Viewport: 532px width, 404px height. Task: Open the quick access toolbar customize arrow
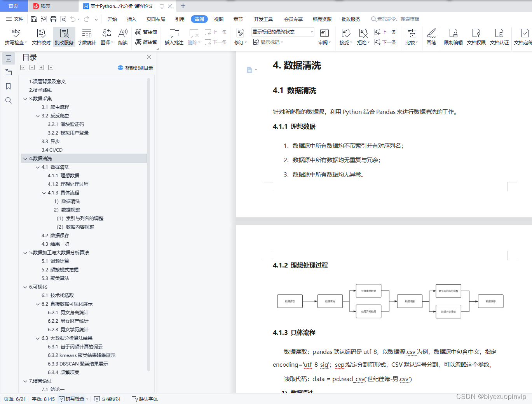pos(96,19)
